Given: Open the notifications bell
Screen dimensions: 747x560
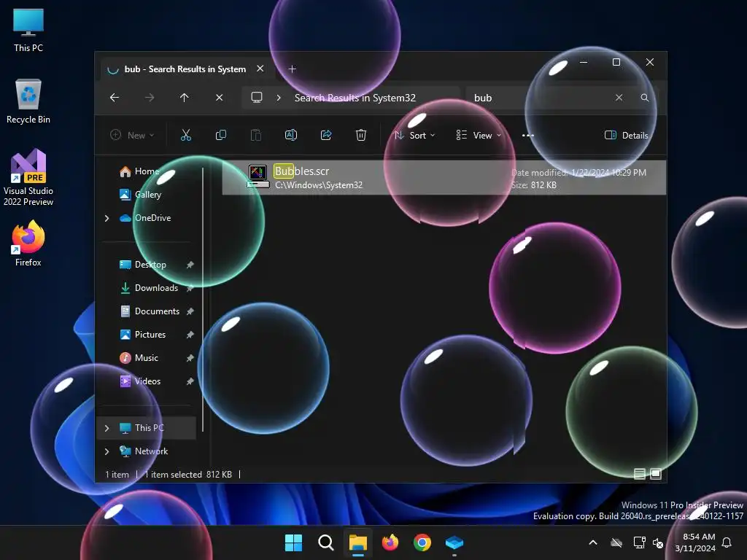Looking at the screenshot, I should pos(727,542).
